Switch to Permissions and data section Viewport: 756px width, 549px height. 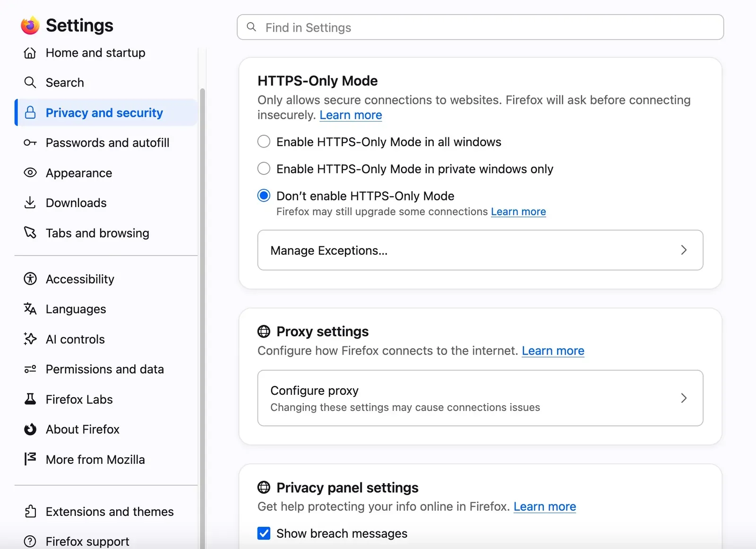tap(106, 369)
